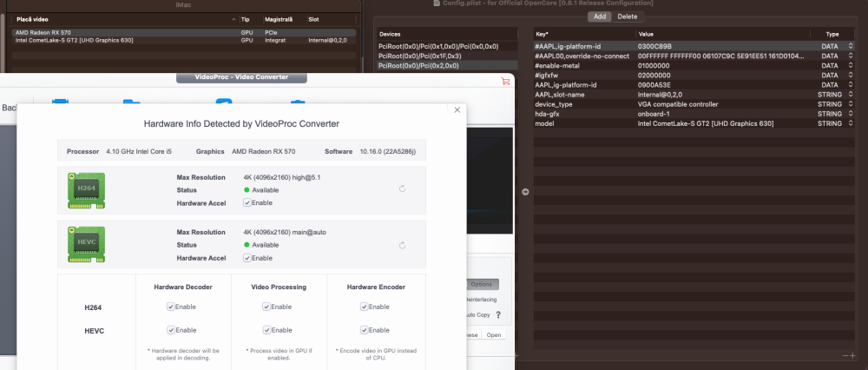Viewport: 868px width, 370px height.
Task: Click the #AAPL00,override-no-connect key cell
Action: [582, 56]
